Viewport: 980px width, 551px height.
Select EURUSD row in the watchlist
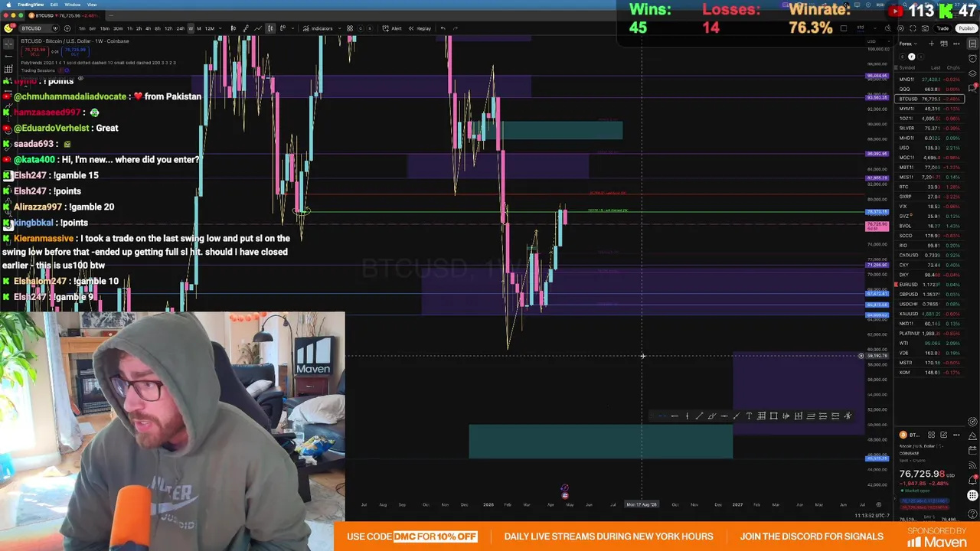point(929,285)
